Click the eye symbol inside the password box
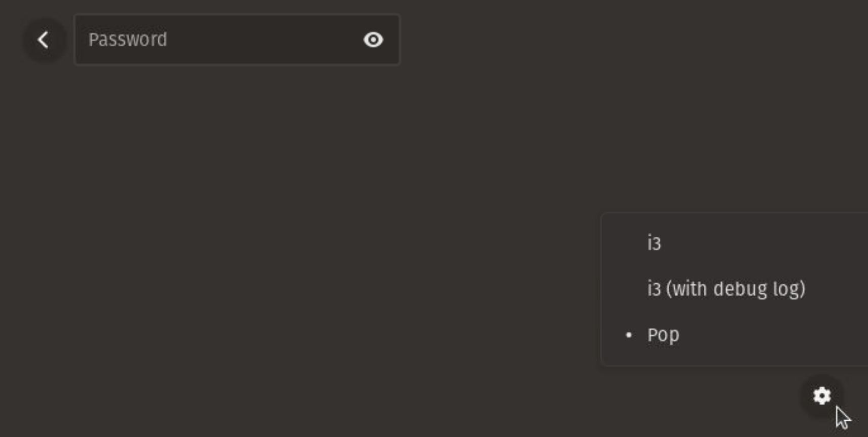Image resolution: width=868 pixels, height=437 pixels. [x=373, y=40]
